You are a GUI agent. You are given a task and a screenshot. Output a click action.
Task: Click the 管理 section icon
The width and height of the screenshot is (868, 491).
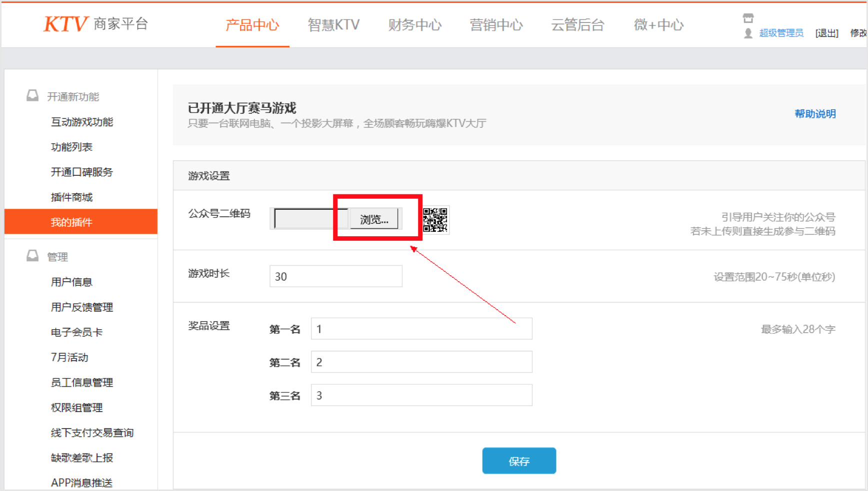coord(32,256)
